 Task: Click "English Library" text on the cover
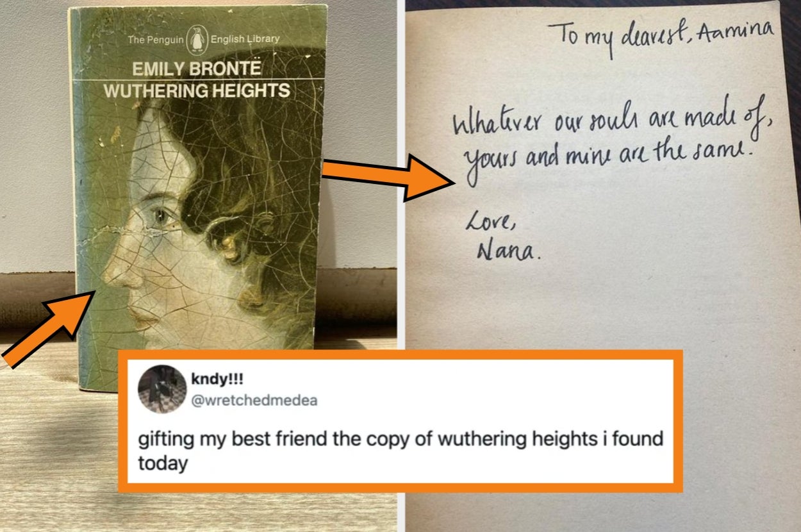tap(245, 40)
